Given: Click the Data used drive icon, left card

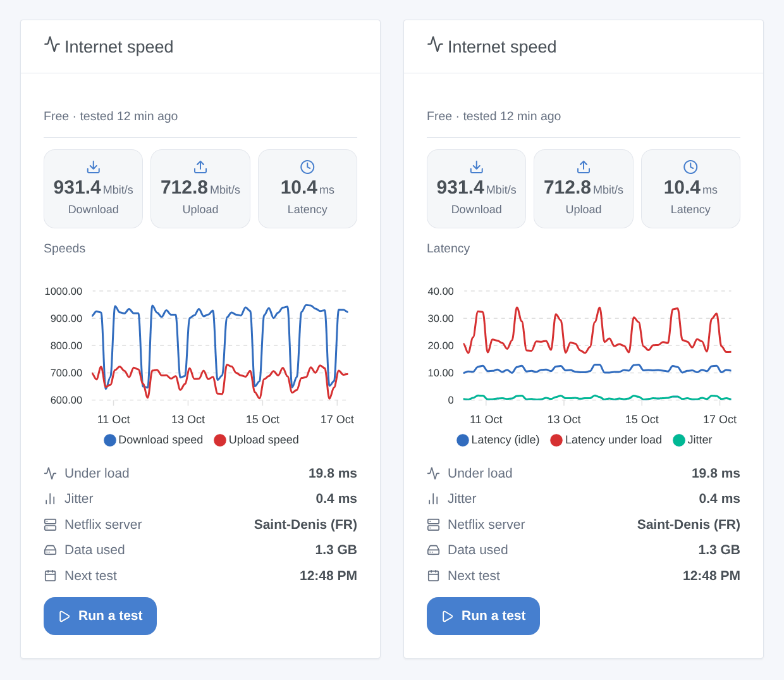Looking at the screenshot, I should (x=51, y=550).
